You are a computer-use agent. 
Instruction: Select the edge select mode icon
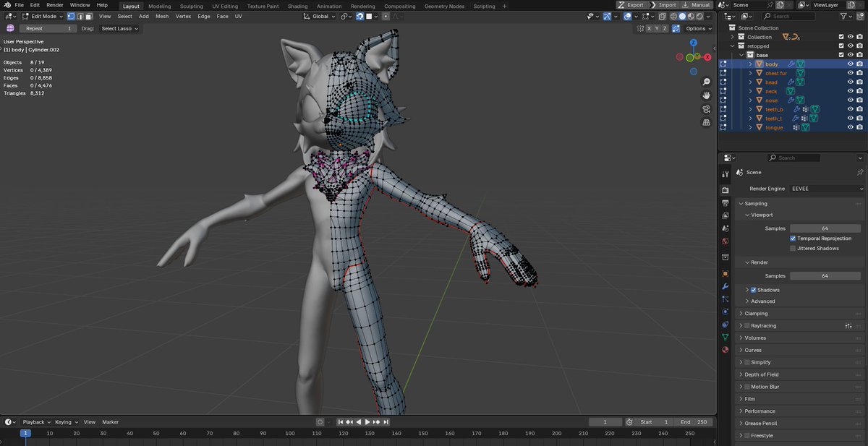click(80, 16)
